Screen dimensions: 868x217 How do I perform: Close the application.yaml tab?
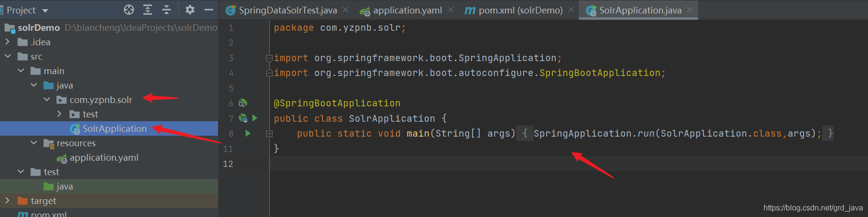[x=450, y=10]
